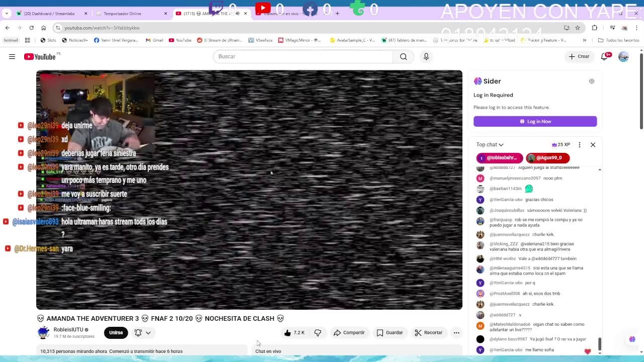Open the hotmail bookmark
Screen dimensions: 644x362
coord(11,40)
